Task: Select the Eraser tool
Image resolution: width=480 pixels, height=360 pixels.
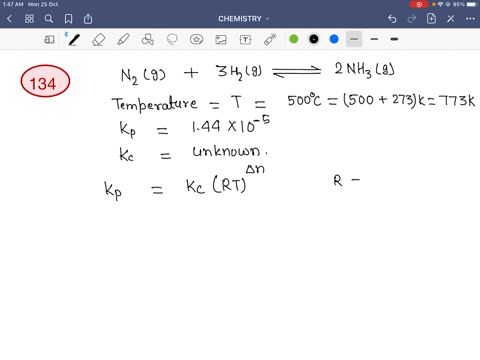Action: tap(99, 40)
